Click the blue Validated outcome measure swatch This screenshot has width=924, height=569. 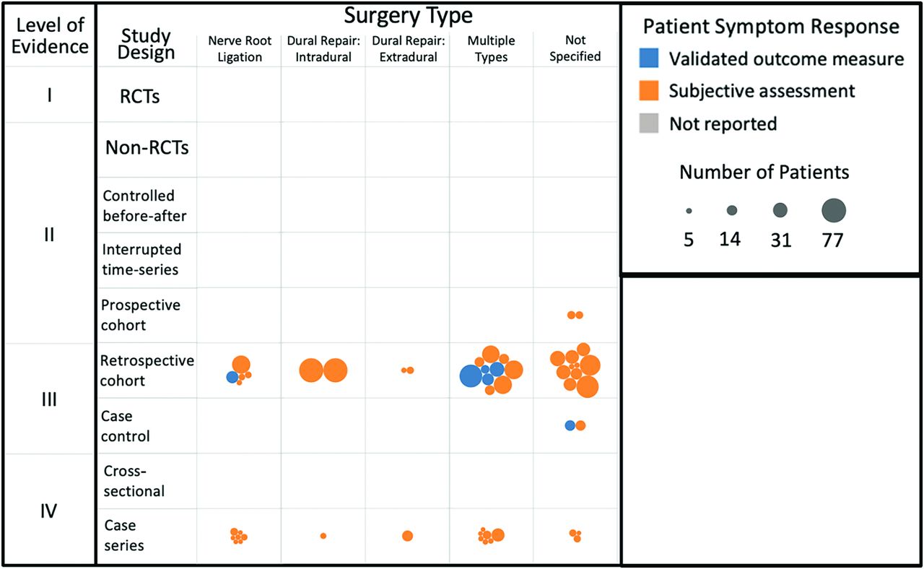[648, 58]
